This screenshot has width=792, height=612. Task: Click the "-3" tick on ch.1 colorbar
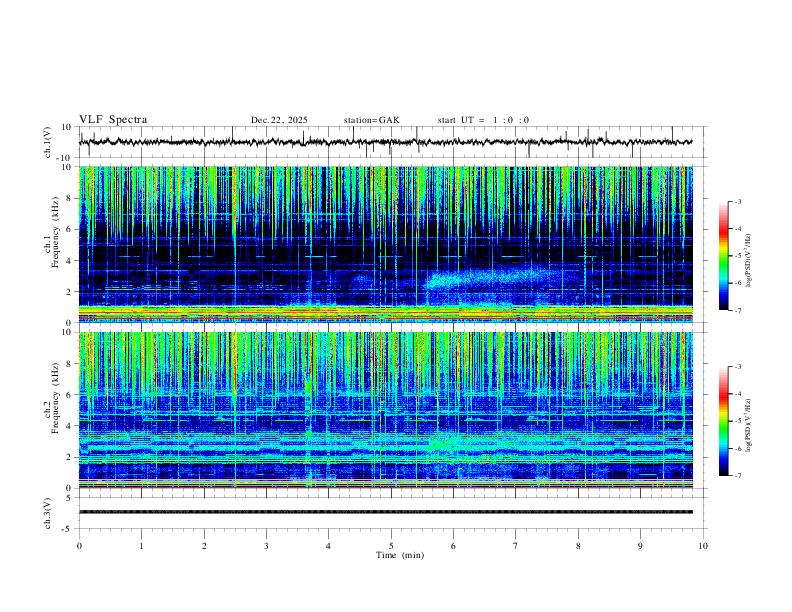[737, 202]
